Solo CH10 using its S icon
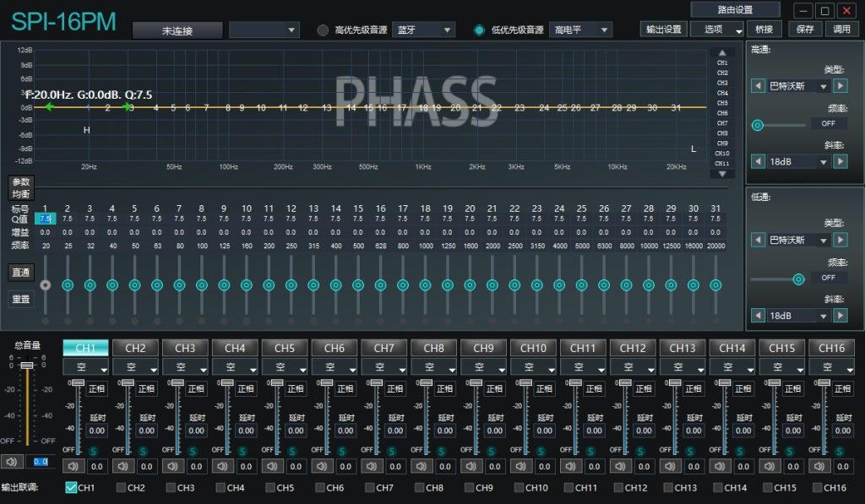This screenshot has width=865, height=504. tap(541, 451)
